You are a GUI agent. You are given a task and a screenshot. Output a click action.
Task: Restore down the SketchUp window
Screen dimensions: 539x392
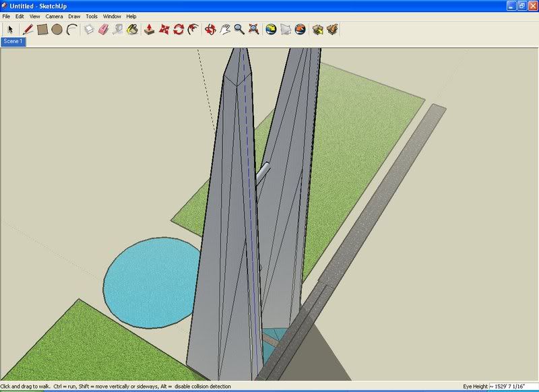pyautogui.click(x=522, y=6)
